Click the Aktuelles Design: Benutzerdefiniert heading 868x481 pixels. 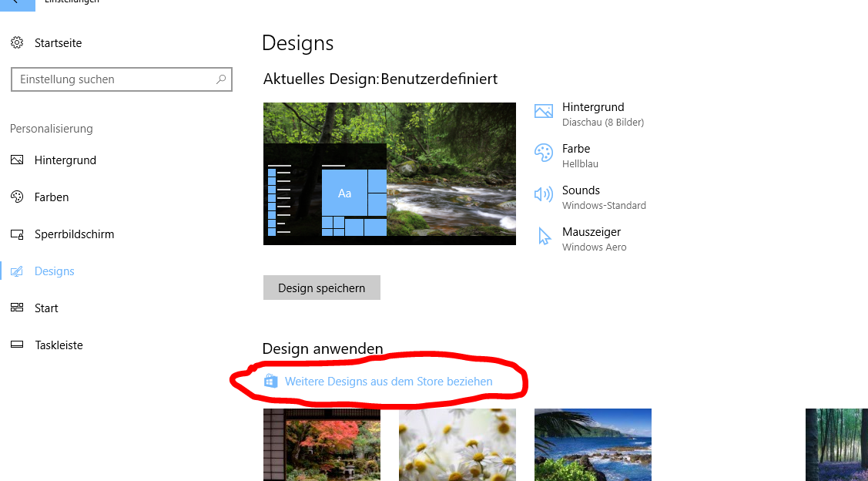(380, 79)
